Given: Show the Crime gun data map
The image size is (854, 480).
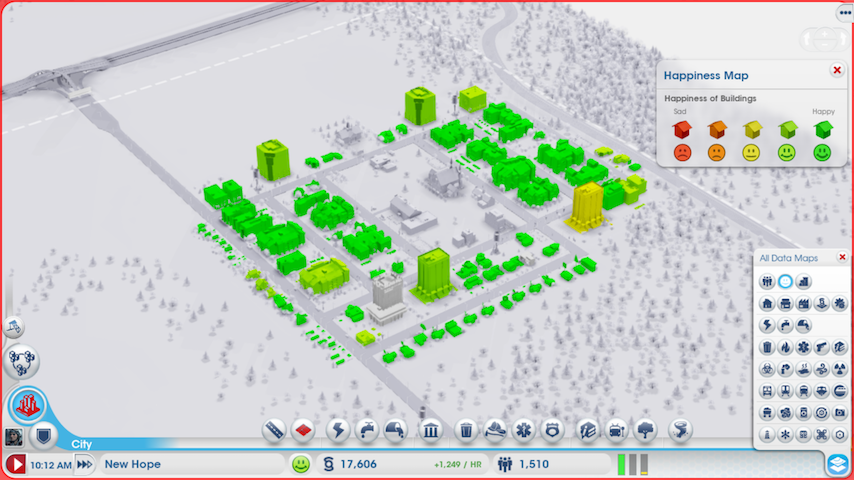Looking at the screenshot, I should tap(821, 347).
